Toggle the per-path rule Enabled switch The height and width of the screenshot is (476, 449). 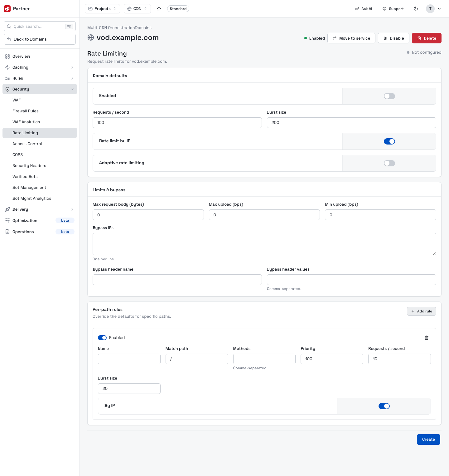tap(102, 338)
